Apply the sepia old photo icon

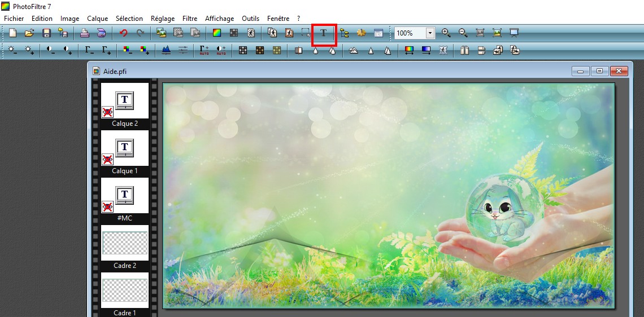coord(259,50)
